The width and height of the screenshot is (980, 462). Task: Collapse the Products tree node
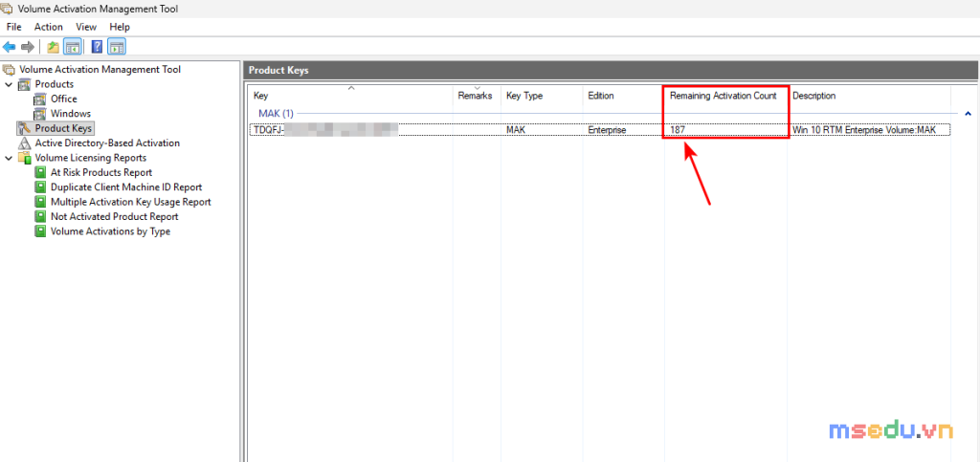tap(9, 84)
